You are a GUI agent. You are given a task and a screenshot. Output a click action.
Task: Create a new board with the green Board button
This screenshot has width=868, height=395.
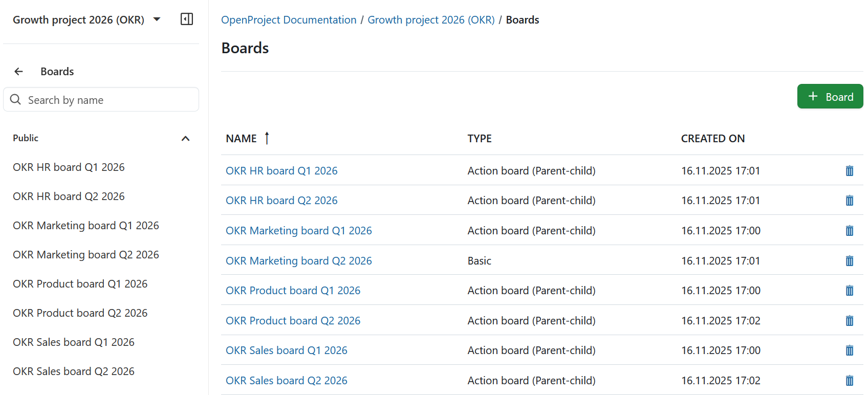[830, 96]
